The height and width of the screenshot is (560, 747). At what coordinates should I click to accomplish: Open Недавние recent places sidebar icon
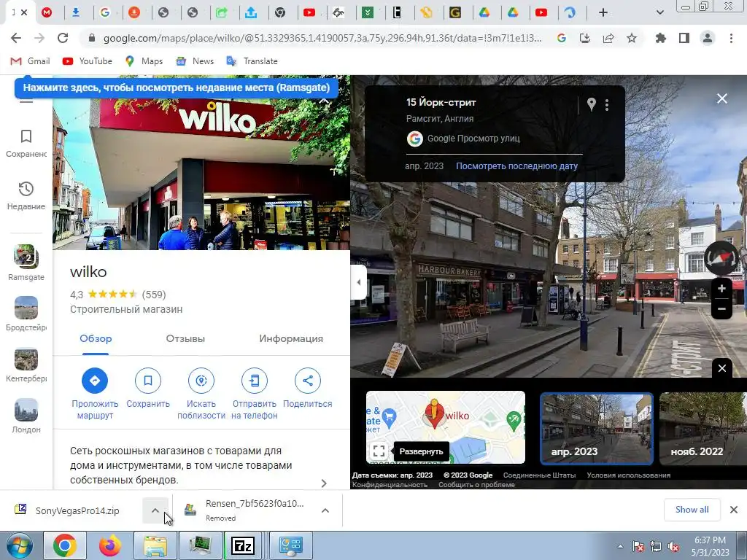[x=26, y=195]
